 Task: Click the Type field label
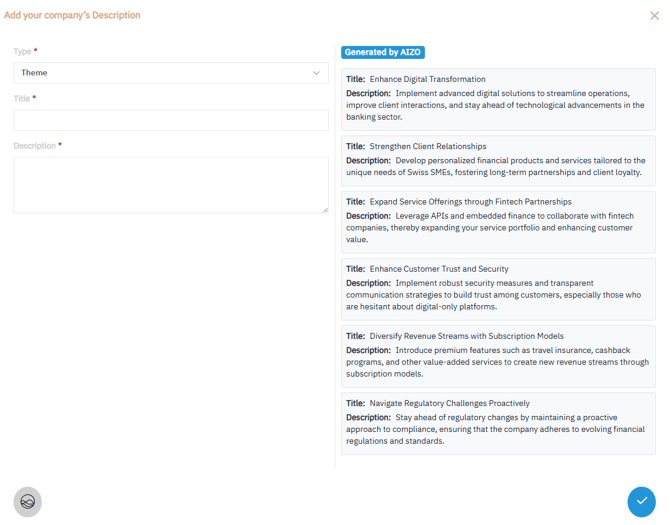click(x=22, y=51)
